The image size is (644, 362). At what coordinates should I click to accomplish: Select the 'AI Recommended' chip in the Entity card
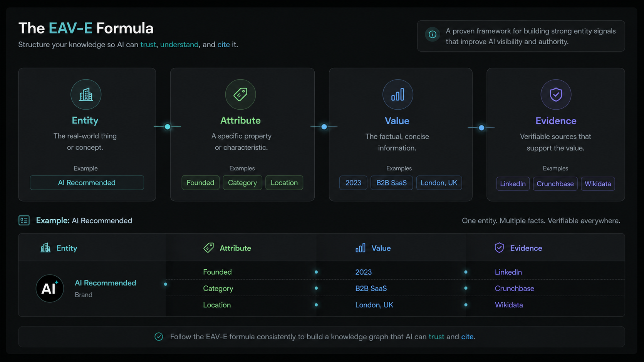[87, 183]
